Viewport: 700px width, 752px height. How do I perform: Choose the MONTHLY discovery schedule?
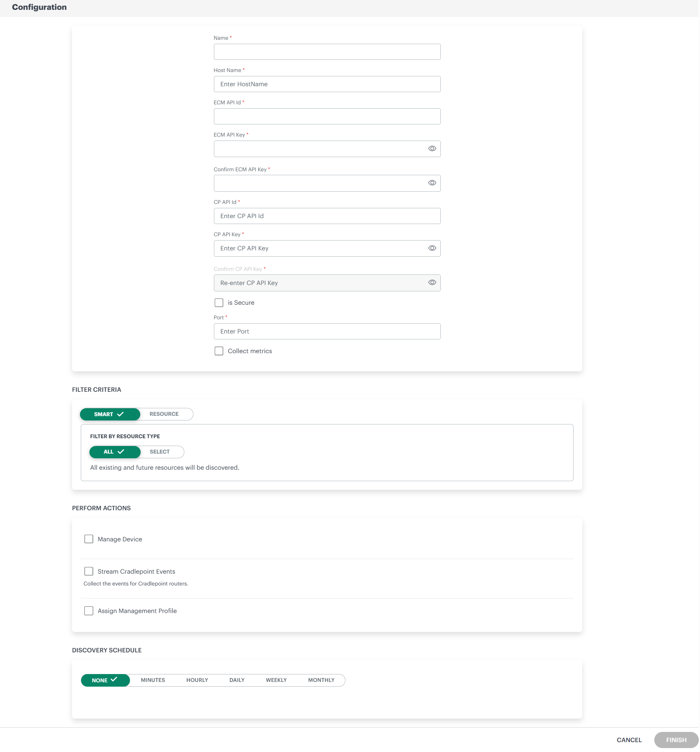click(x=321, y=680)
